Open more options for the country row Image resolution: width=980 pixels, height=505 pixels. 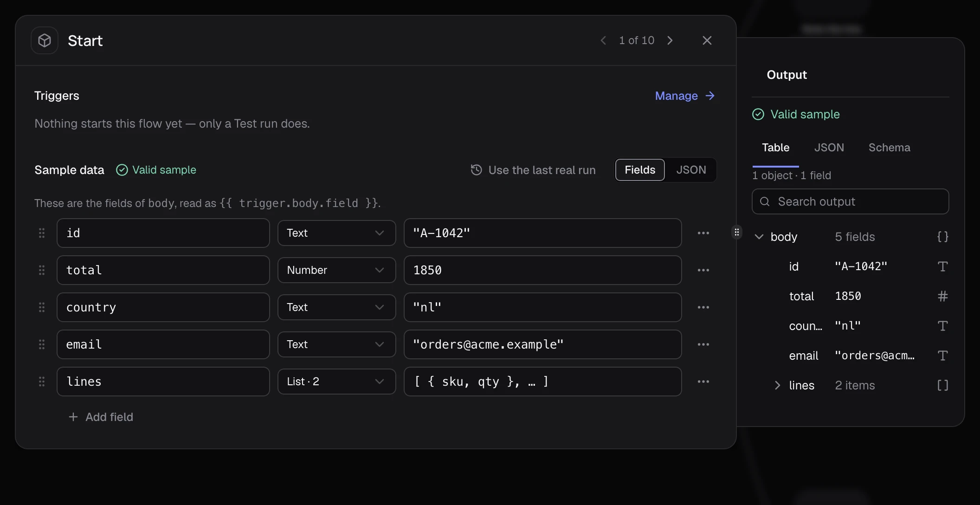point(703,307)
